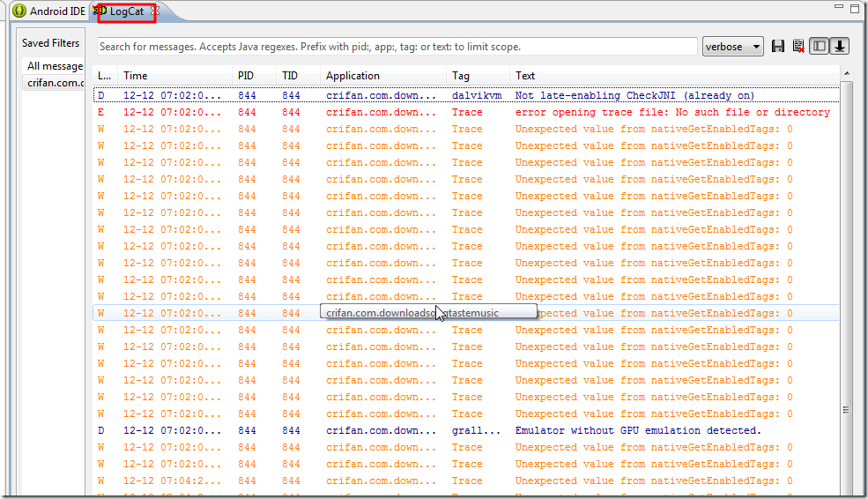Click the grall... tag cell
The width and height of the screenshot is (868, 499).
(x=476, y=430)
